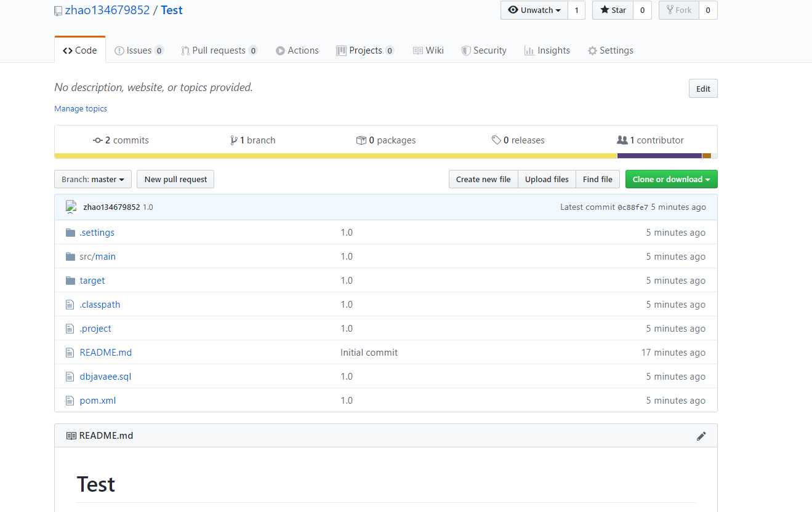Expand the Clone or download dropdown

point(672,179)
